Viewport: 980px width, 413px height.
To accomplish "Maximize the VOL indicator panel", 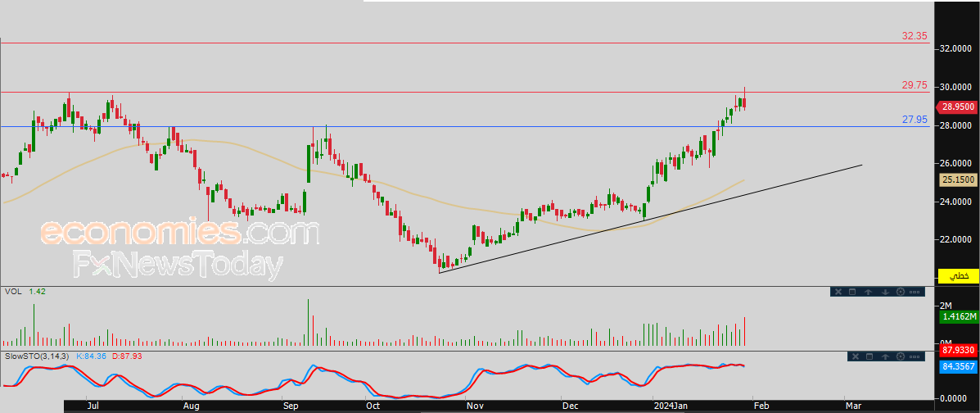I will pyautogui.click(x=852, y=293).
